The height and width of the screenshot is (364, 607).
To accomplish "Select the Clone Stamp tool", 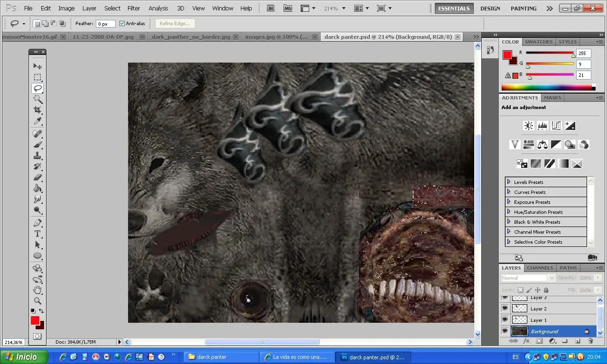I will (37, 155).
